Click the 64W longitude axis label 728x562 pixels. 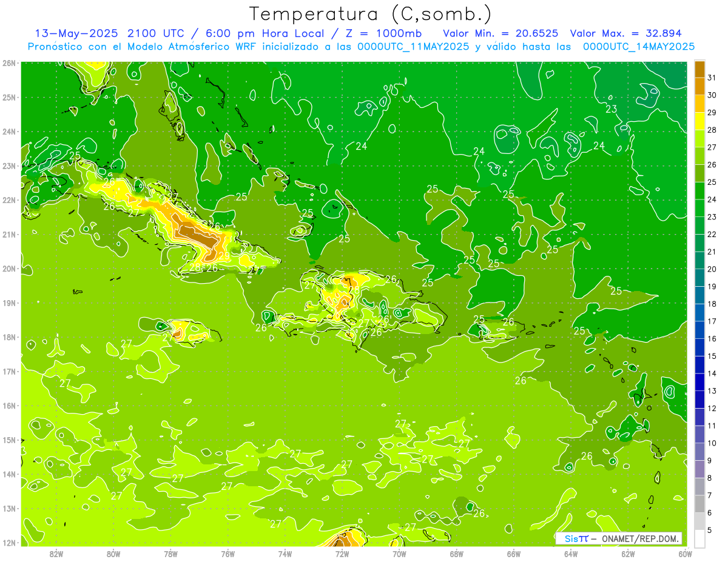571,554
